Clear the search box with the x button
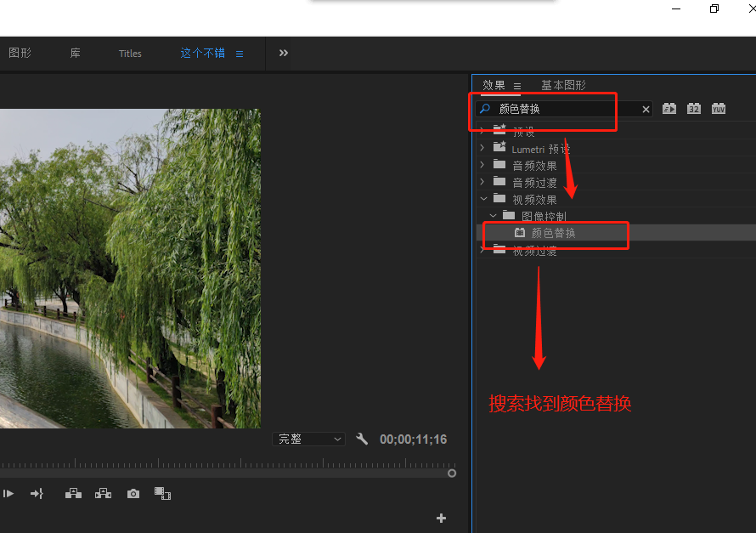Viewport: 756px width, 533px height. (x=645, y=109)
